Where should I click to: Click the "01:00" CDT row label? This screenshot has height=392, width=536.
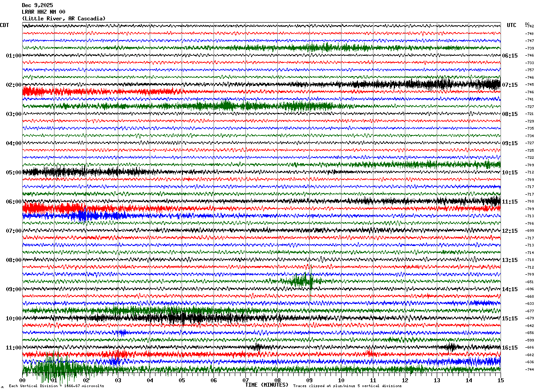pyautogui.click(x=13, y=56)
